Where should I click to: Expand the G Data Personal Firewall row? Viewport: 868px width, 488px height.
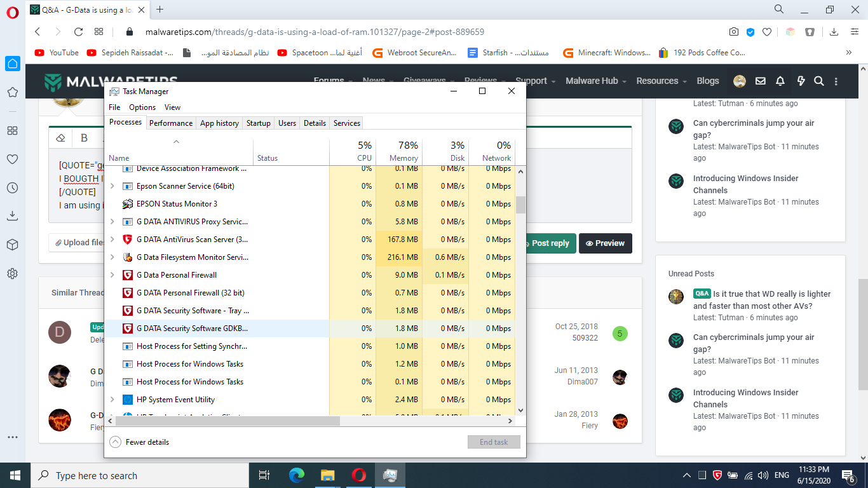[112, 275]
